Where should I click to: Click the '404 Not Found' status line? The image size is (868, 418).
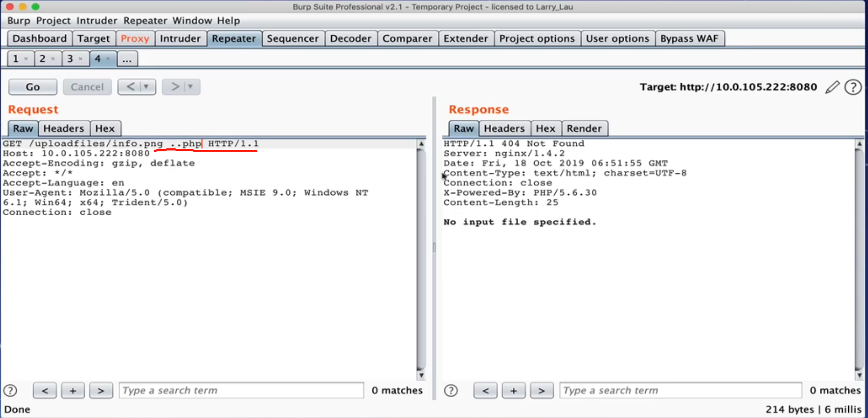tap(514, 144)
